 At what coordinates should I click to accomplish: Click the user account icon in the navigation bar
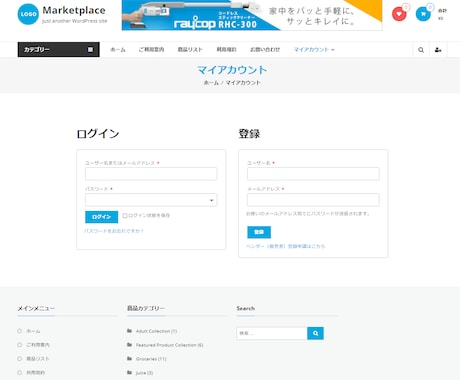click(438, 50)
